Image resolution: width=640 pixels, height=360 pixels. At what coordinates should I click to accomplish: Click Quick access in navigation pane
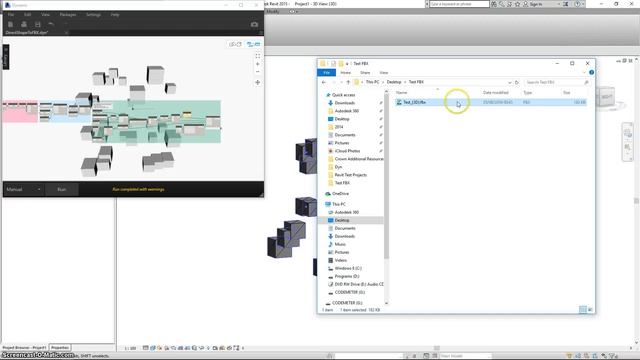tap(343, 95)
